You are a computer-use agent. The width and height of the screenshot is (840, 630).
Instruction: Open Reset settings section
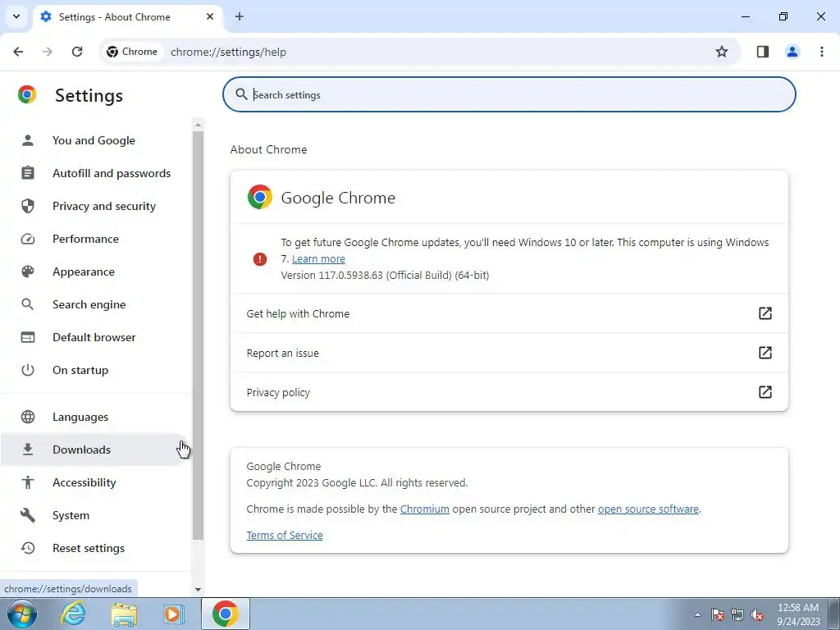pos(95,548)
